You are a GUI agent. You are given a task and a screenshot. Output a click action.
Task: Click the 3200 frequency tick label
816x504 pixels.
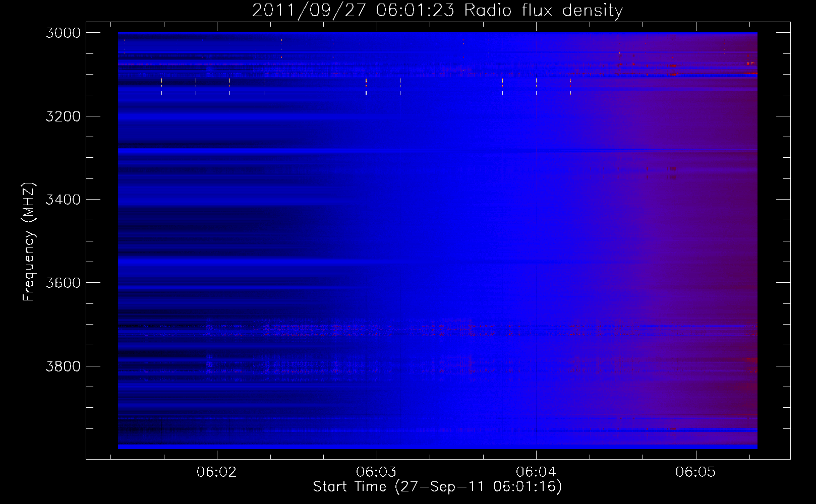coord(63,116)
